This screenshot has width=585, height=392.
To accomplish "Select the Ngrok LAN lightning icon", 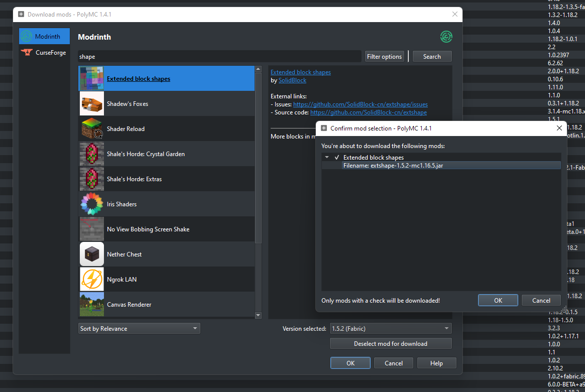I will coord(91,279).
